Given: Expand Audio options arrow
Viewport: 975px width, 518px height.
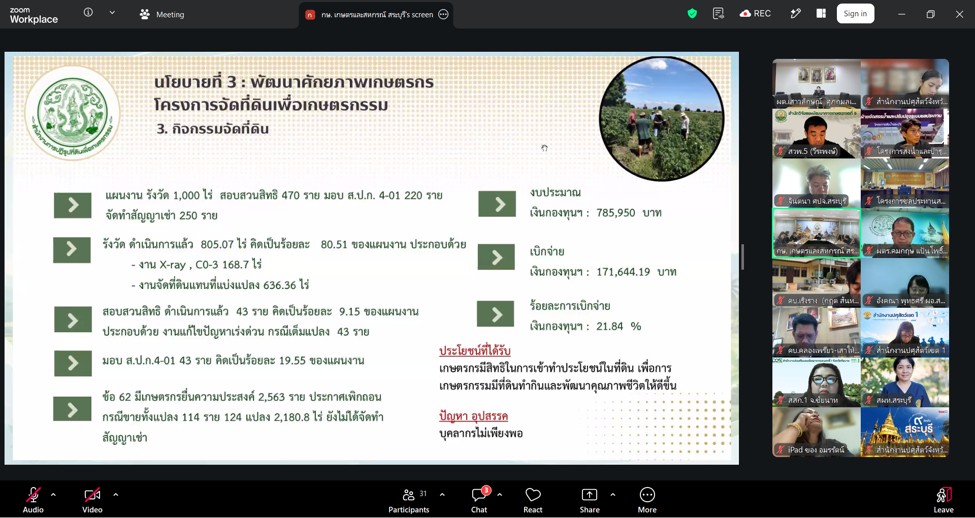Looking at the screenshot, I should [x=53, y=495].
